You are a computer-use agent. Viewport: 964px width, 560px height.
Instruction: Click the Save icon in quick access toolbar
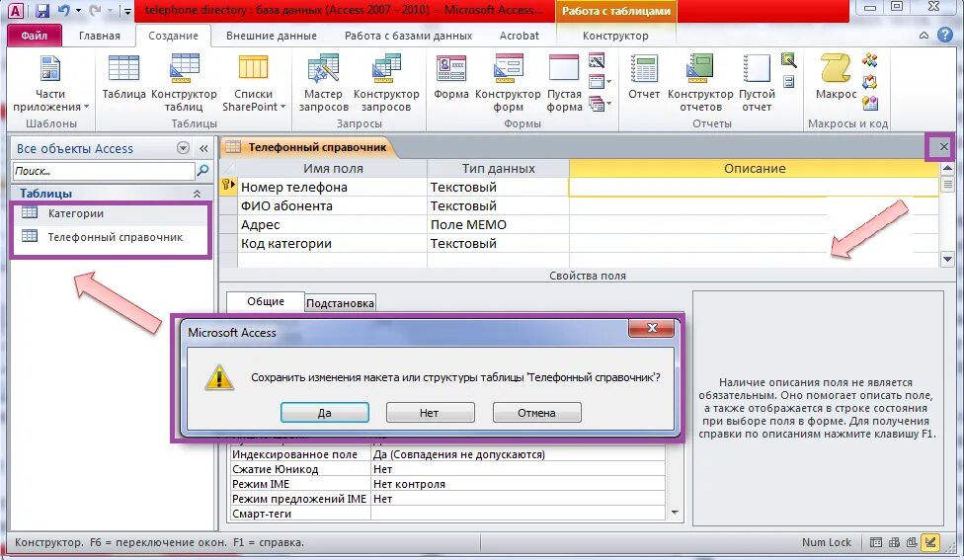coord(41,11)
